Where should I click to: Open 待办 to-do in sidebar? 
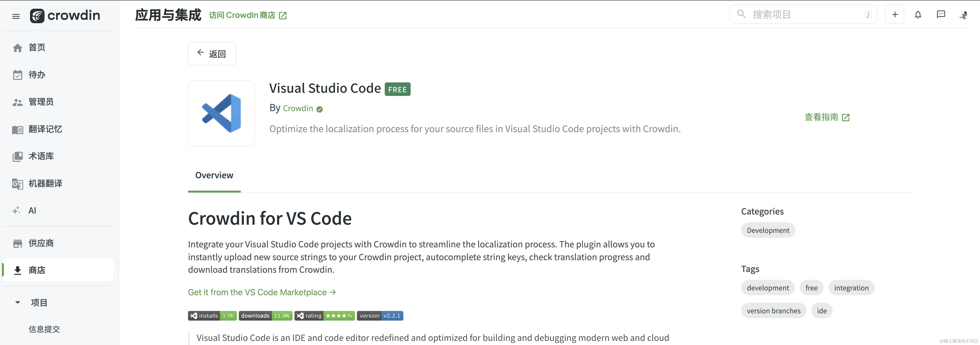coord(37,75)
